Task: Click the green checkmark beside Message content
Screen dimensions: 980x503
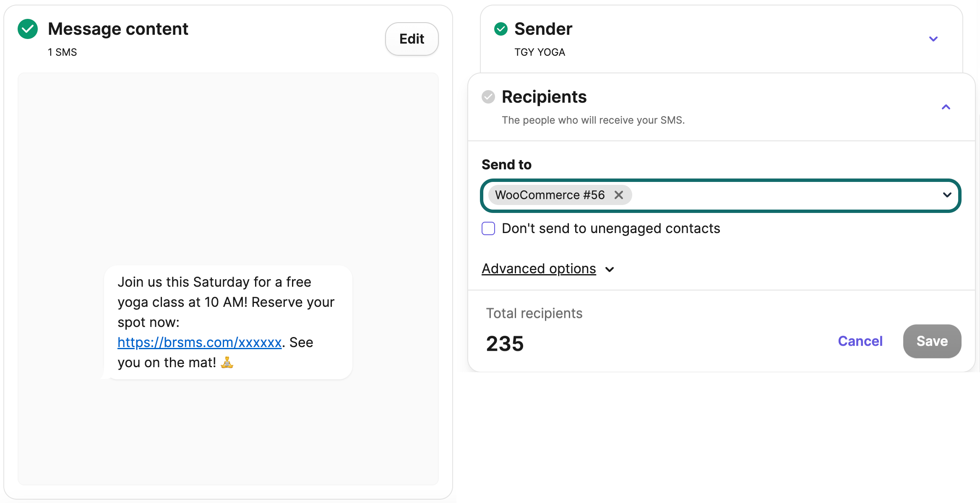Action: [x=28, y=29]
